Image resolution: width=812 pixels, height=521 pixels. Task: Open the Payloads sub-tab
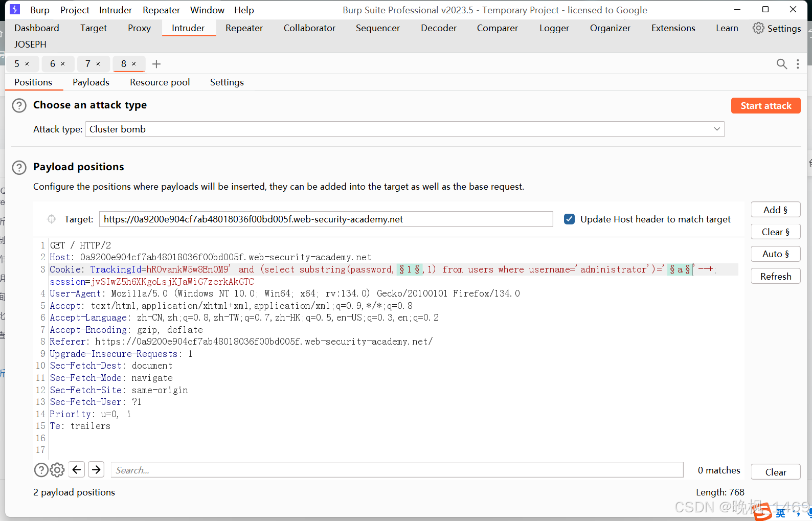click(x=91, y=82)
